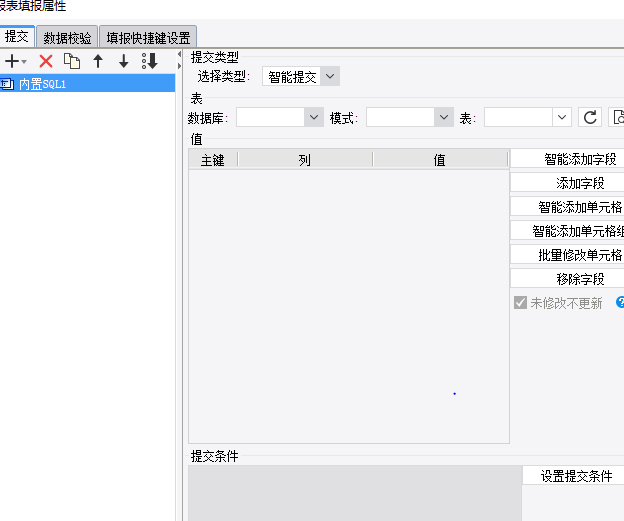
Task: Open the add button's dropdown arrow
Action: click(x=24, y=62)
